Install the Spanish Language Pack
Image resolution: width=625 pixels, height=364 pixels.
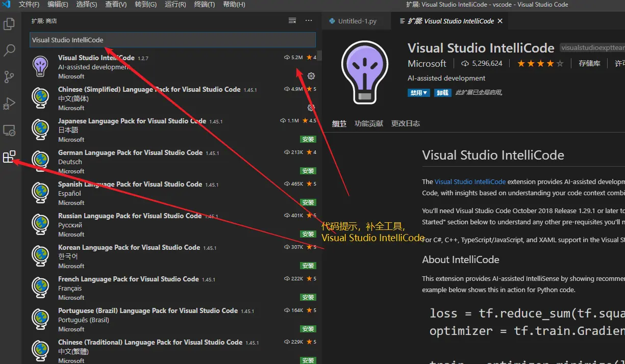[x=308, y=202]
